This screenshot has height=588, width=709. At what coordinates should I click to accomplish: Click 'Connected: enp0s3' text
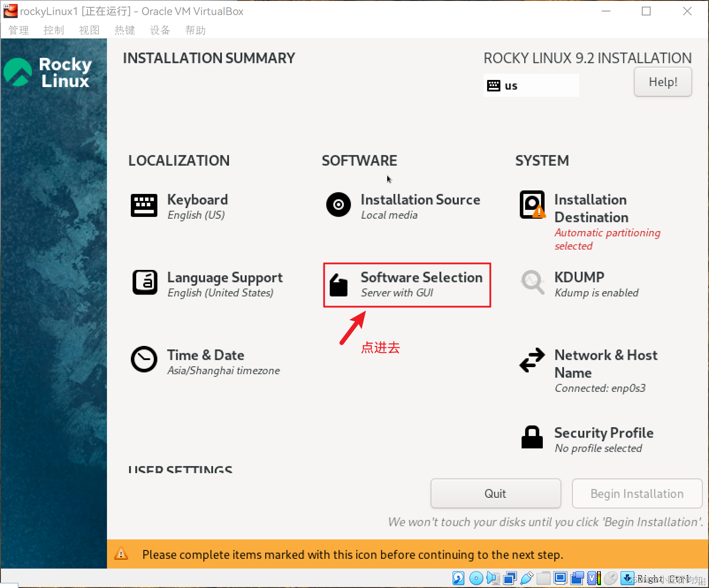pyautogui.click(x=600, y=388)
